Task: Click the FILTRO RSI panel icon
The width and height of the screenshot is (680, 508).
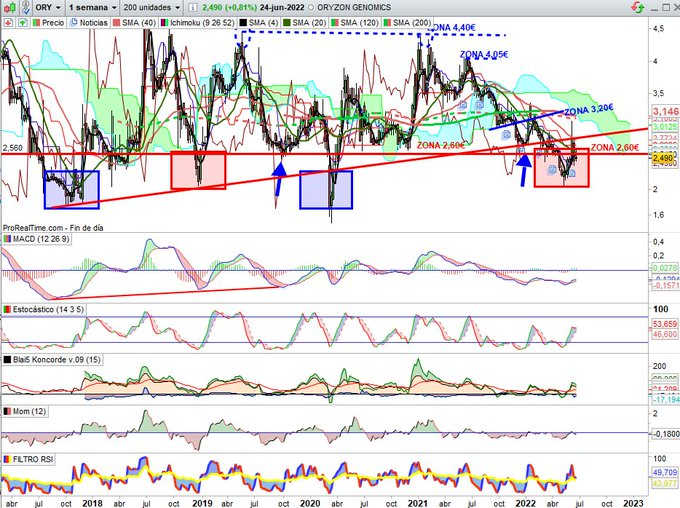Action: coord(7,459)
